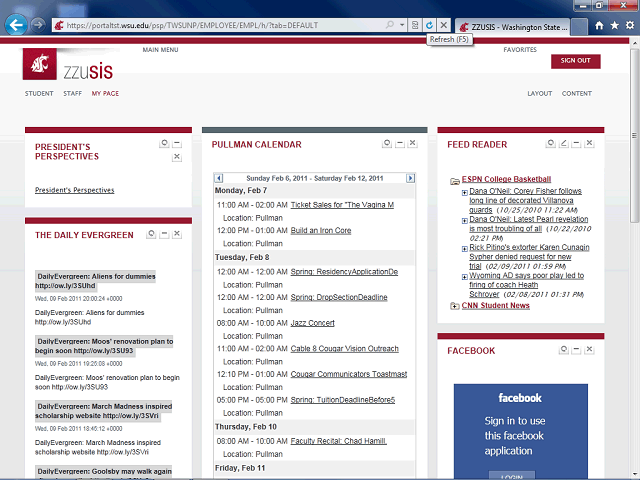Open the address bar history dropdown arrow

point(402,25)
